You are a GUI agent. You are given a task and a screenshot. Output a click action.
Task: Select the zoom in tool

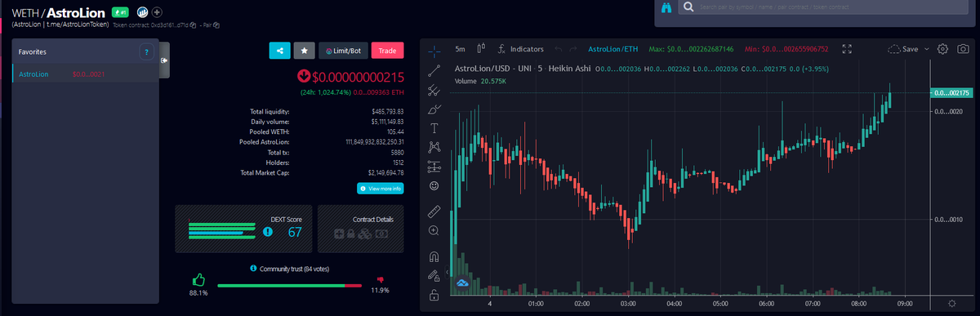[x=434, y=231]
